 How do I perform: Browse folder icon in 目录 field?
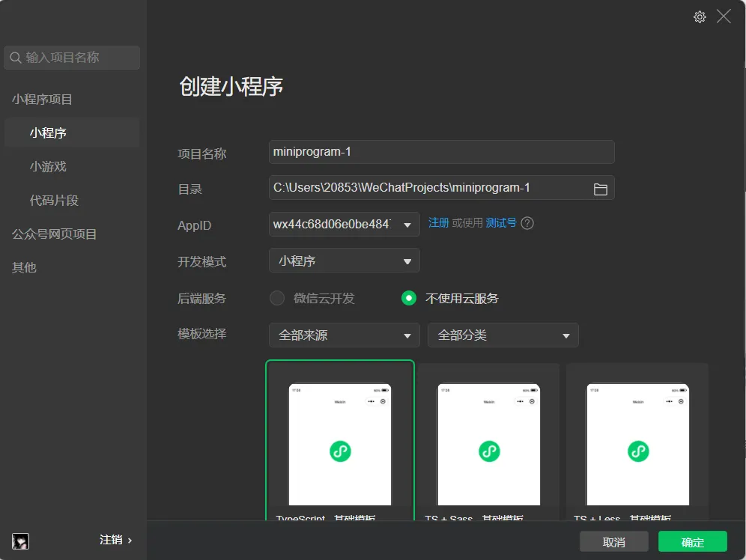pos(601,189)
